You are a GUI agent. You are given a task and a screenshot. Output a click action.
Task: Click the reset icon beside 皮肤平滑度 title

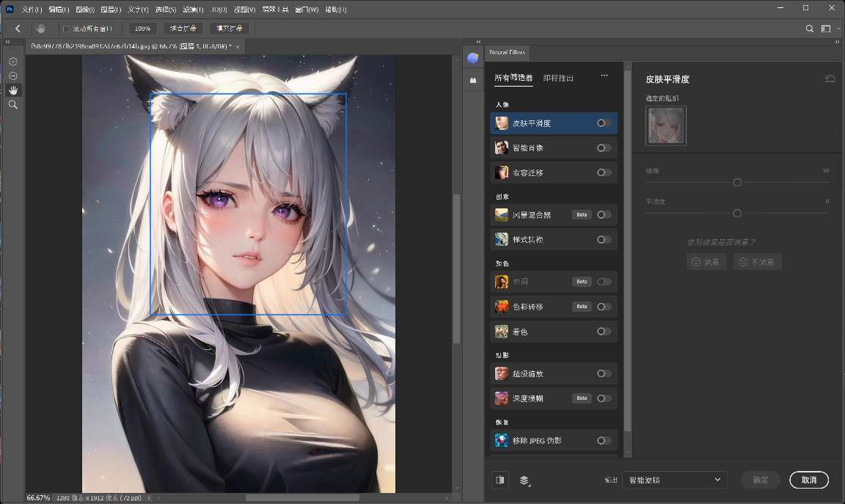coord(829,78)
